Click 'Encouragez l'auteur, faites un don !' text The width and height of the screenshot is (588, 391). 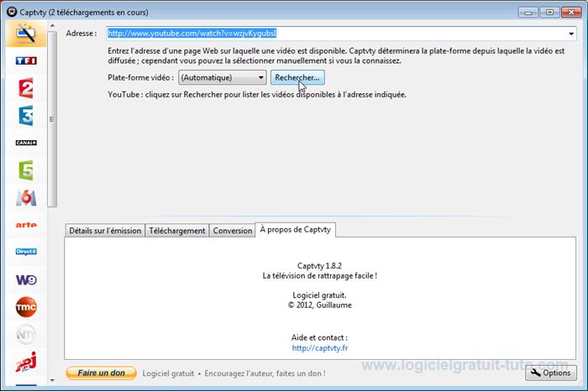(265, 373)
